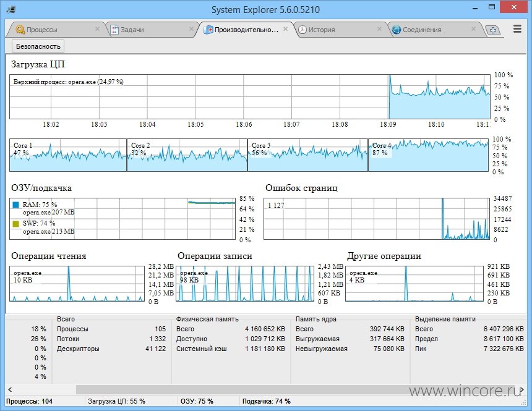Maximize the System Explorer window
The width and height of the screenshot is (532, 411).
pos(492,7)
